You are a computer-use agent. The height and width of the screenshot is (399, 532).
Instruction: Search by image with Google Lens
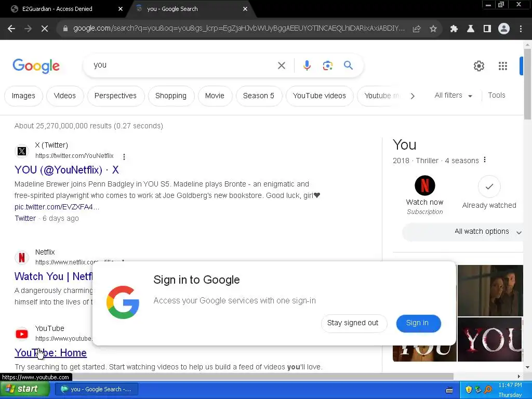pos(328,65)
